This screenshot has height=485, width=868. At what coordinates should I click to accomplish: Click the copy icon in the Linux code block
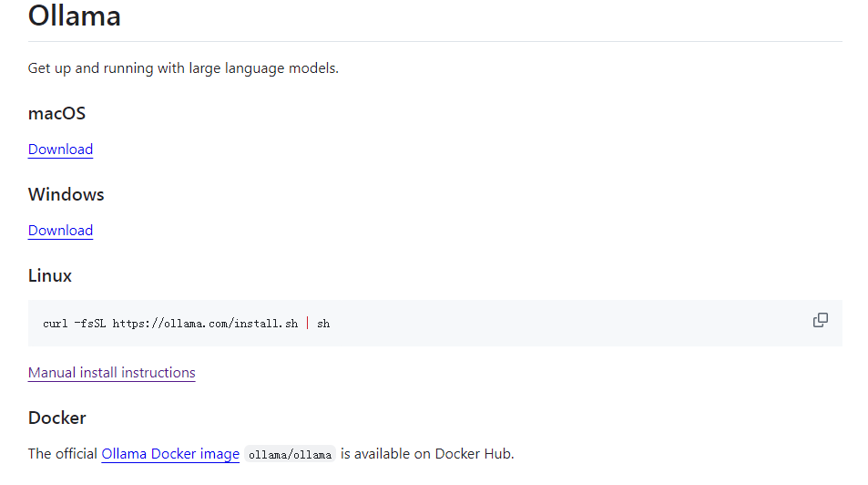point(820,320)
